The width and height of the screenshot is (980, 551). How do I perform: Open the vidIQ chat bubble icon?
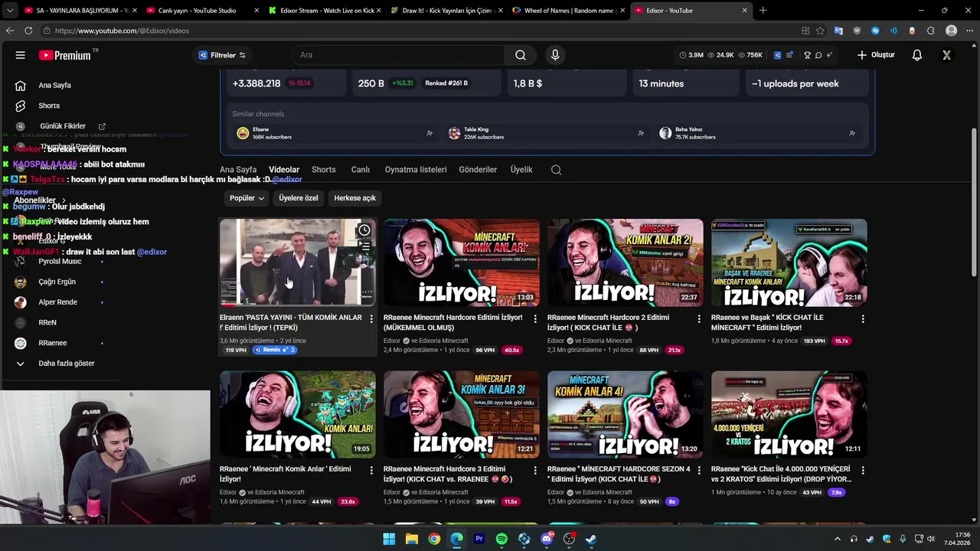coord(818,55)
